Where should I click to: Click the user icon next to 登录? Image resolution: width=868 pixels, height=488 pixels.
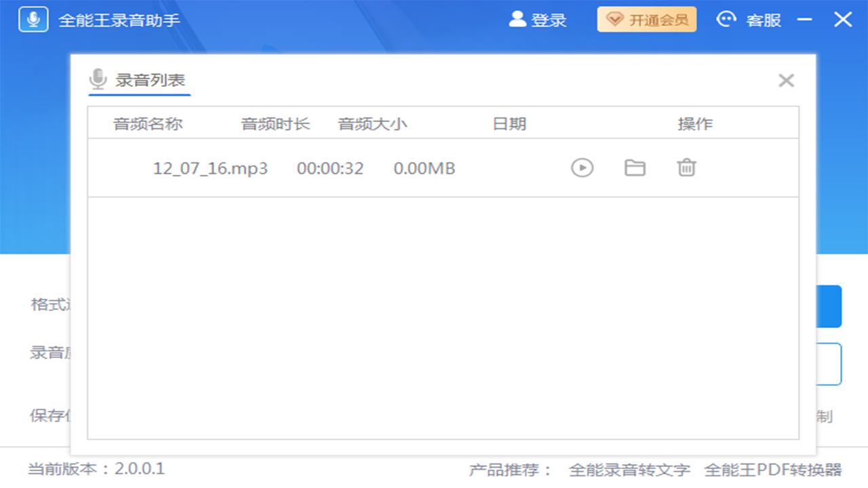[517, 20]
